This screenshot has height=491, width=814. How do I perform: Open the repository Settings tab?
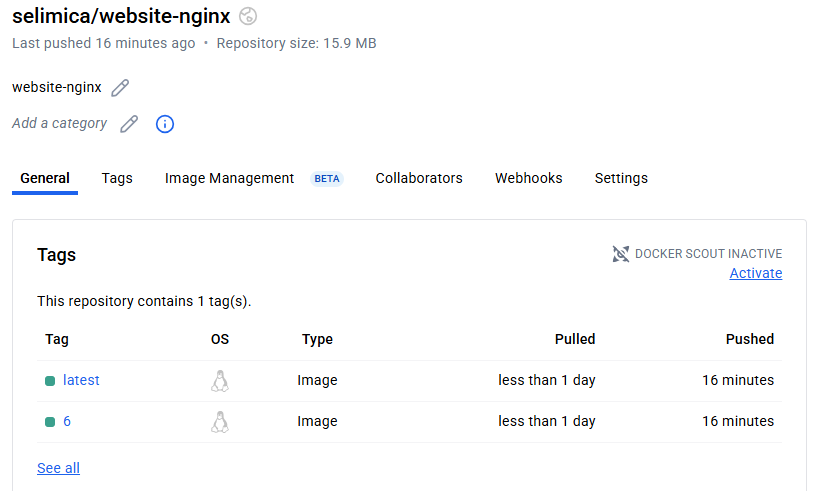click(621, 178)
